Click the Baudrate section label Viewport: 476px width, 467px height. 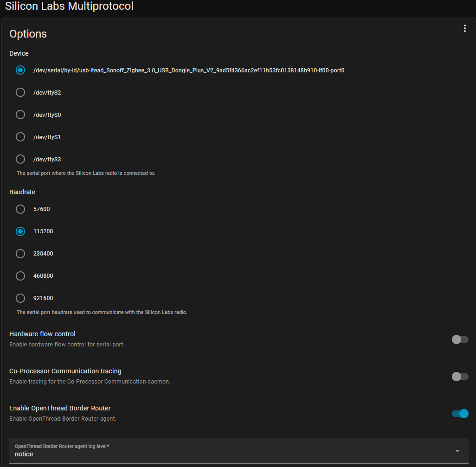coord(22,192)
